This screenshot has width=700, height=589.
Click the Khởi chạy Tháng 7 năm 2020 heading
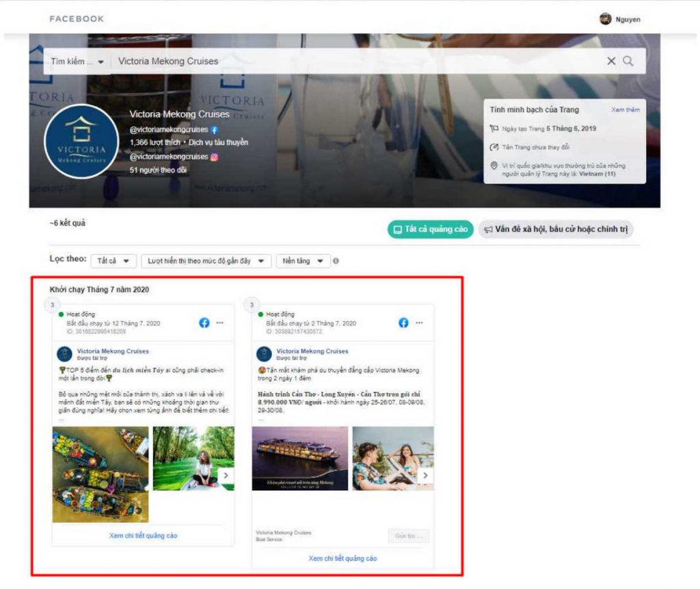pos(99,290)
